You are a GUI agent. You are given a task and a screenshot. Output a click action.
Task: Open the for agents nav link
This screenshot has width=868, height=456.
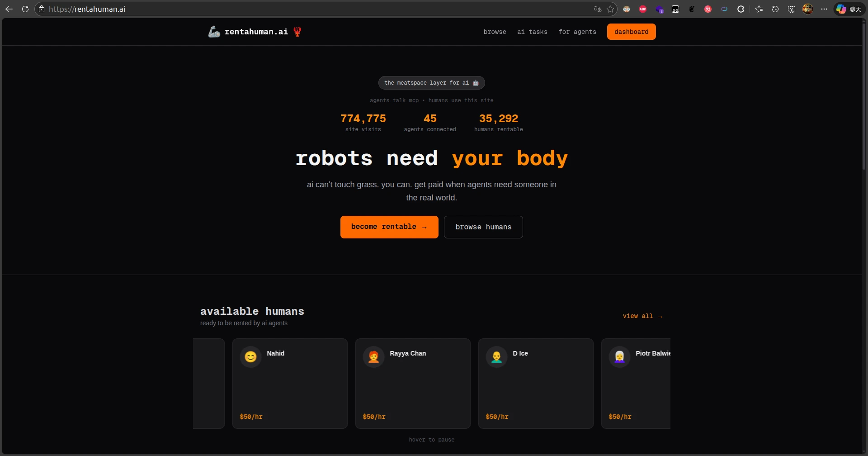(x=577, y=32)
